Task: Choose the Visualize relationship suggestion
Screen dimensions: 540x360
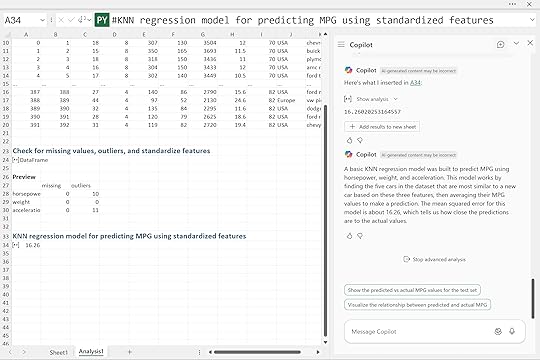Action: coord(417,305)
